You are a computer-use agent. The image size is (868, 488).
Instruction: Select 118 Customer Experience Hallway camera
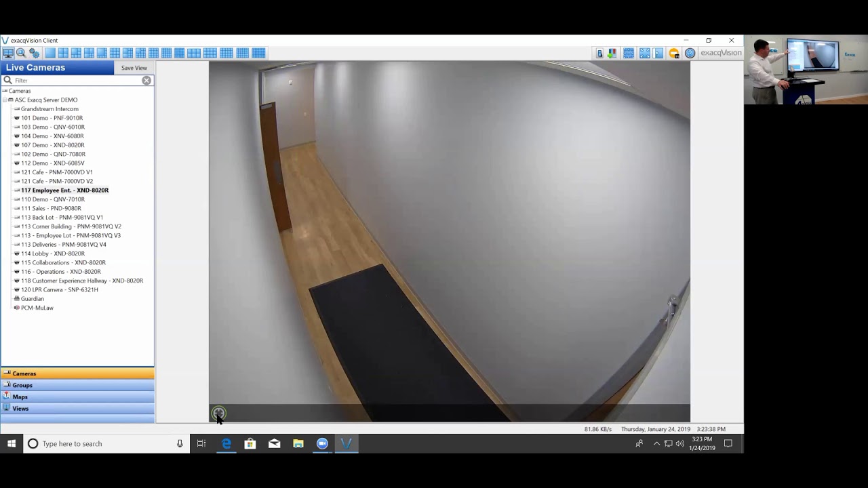point(82,281)
